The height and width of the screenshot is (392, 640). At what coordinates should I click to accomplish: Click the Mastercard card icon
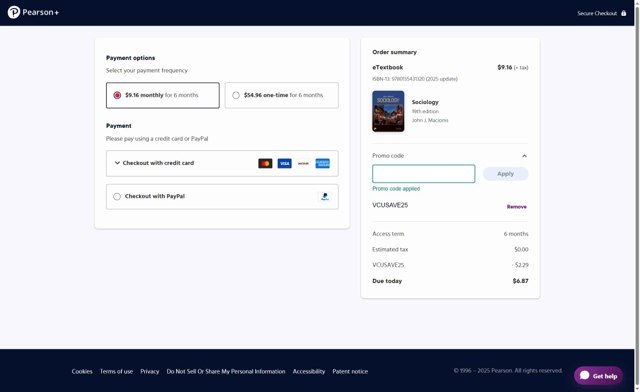(265, 163)
